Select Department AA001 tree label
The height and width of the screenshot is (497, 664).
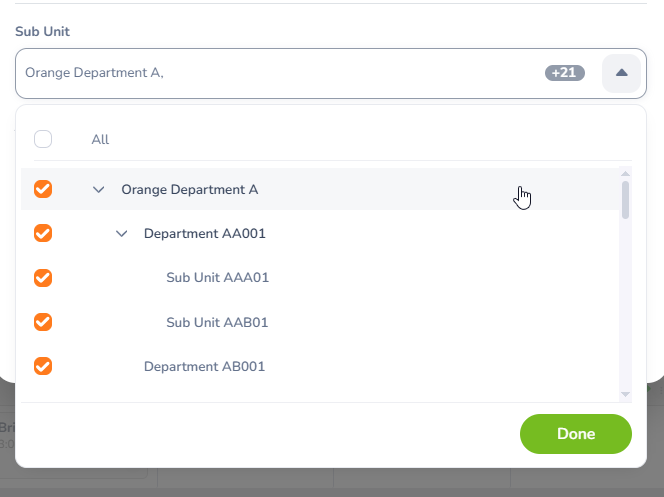[204, 233]
